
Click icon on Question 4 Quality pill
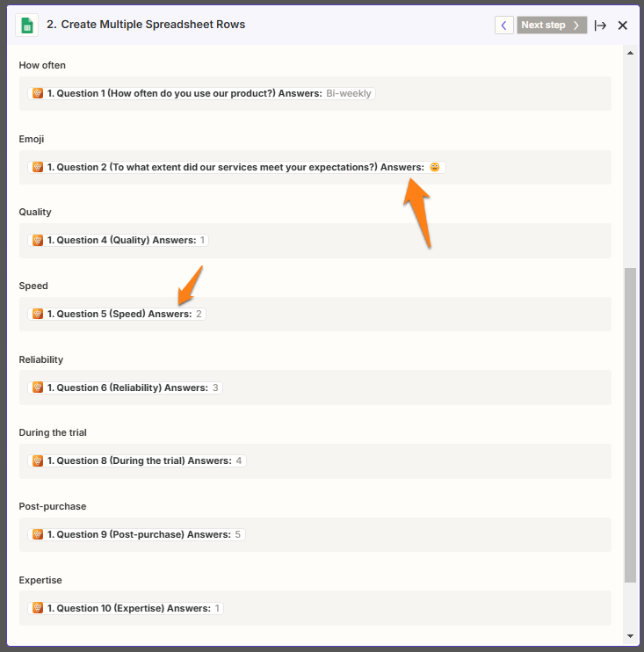click(38, 240)
